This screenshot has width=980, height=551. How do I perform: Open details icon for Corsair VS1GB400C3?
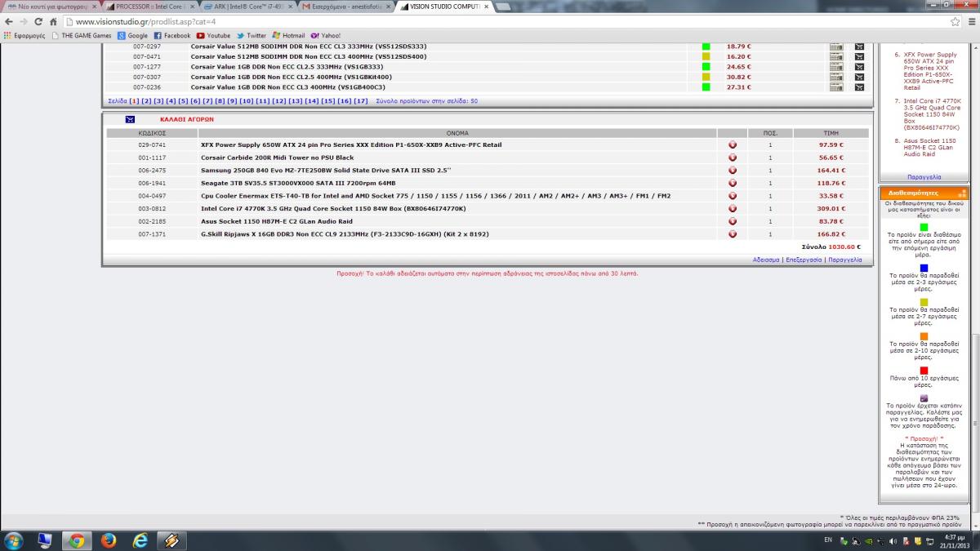tap(835, 87)
